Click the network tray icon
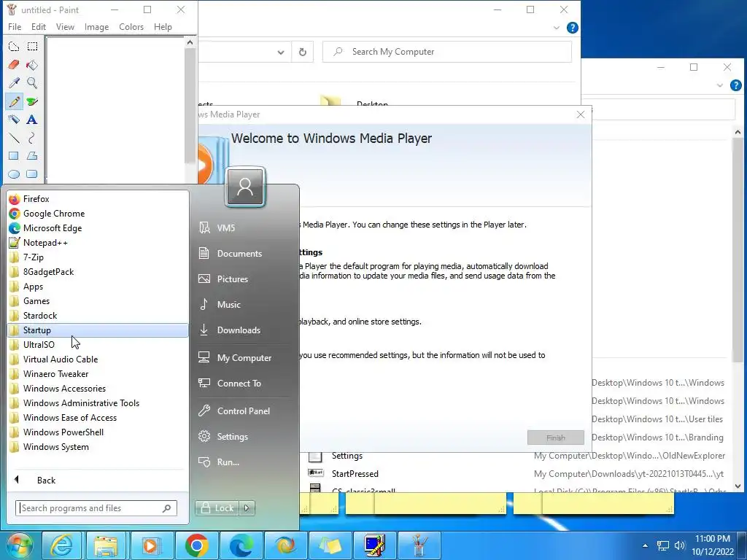The height and width of the screenshot is (560, 747). pos(662,545)
